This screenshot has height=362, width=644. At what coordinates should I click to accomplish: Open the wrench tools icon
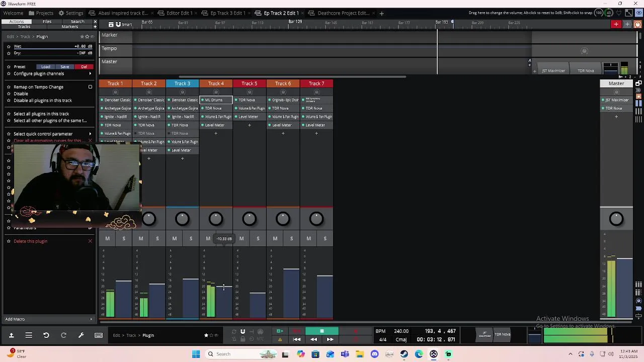click(81, 335)
